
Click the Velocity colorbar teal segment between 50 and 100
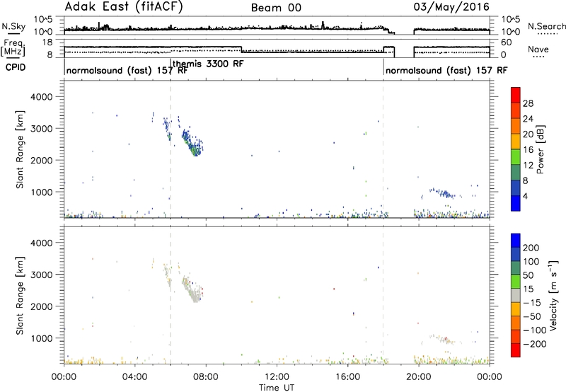point(516,268)
